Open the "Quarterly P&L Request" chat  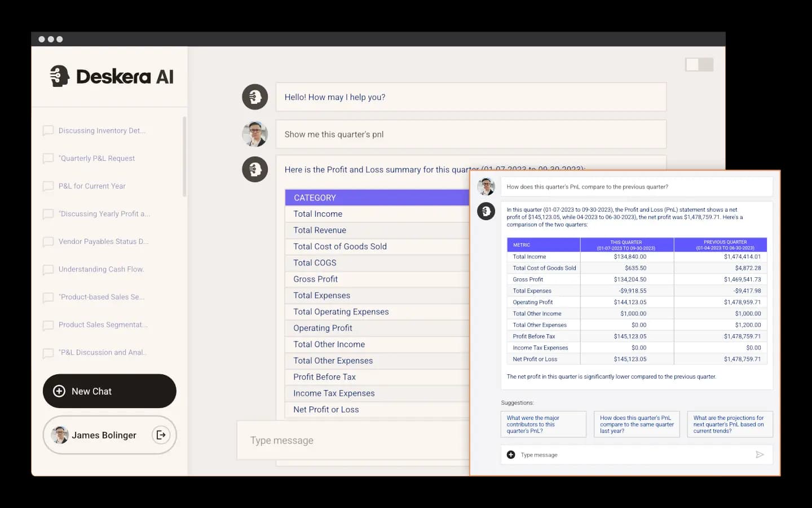pos(97,159)
